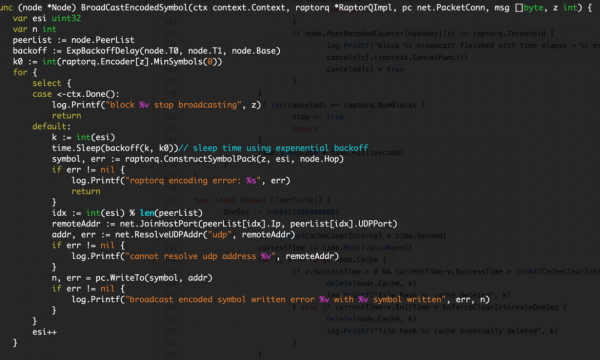Click the "time.Sleep(backoff(k, k0))" call
This screenshot has height=360, width=600.
pyautogui.click(x=115, y=148)
